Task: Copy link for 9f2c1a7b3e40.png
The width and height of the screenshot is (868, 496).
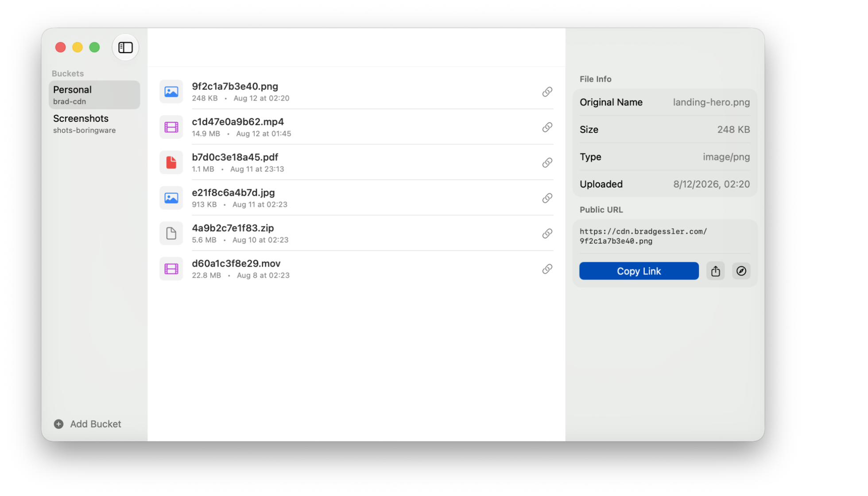Action: click(x=547, y=92)
